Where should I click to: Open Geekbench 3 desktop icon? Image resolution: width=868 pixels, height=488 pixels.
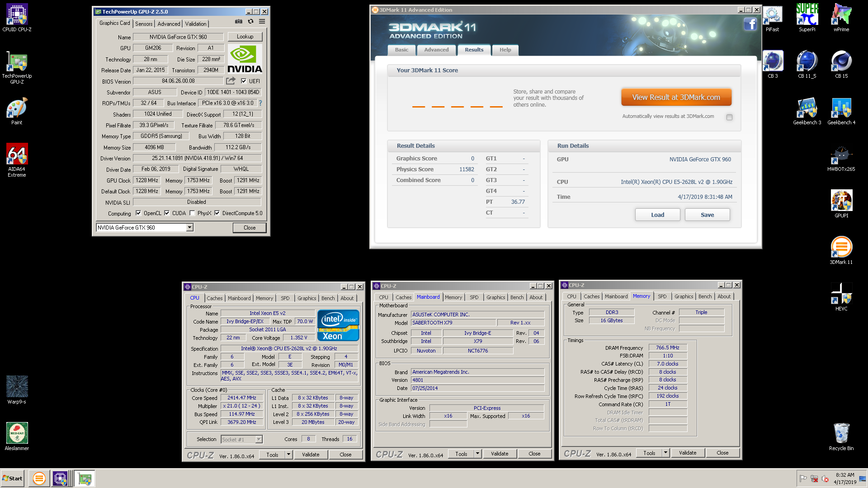[x=807, y=111]
